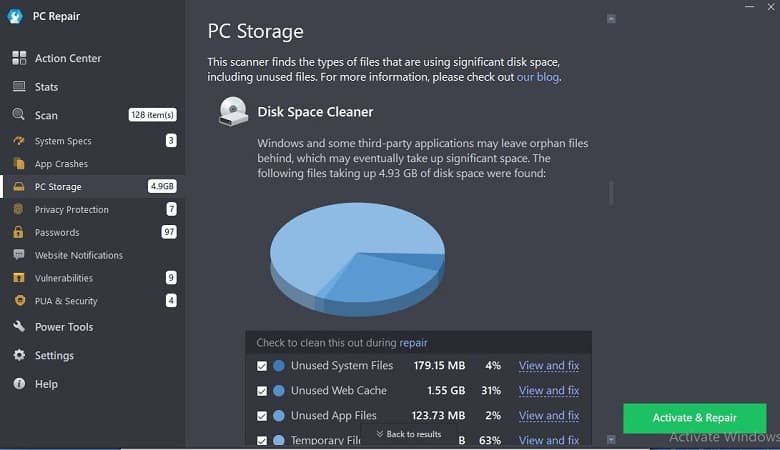Uncheck Unused System Files checkbox
The width and height of the screenshot is (780, 450).
pyautogui.click(x=262, y=366)
